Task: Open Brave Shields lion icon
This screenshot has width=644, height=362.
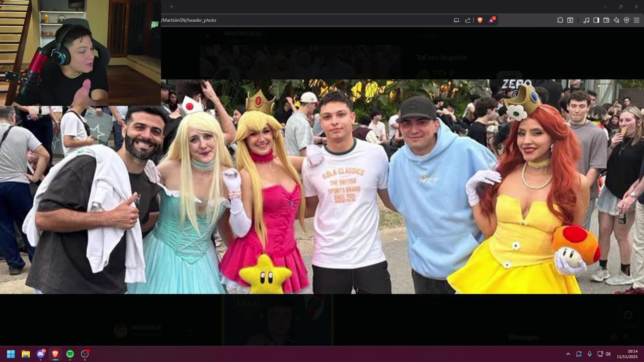Action: coord(480,20)
